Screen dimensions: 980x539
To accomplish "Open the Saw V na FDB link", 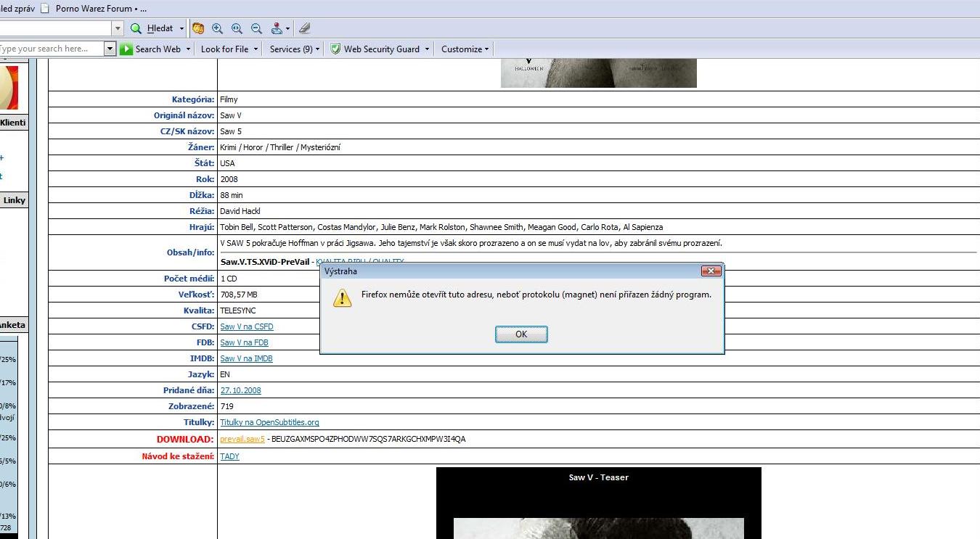I will [245, 342].
